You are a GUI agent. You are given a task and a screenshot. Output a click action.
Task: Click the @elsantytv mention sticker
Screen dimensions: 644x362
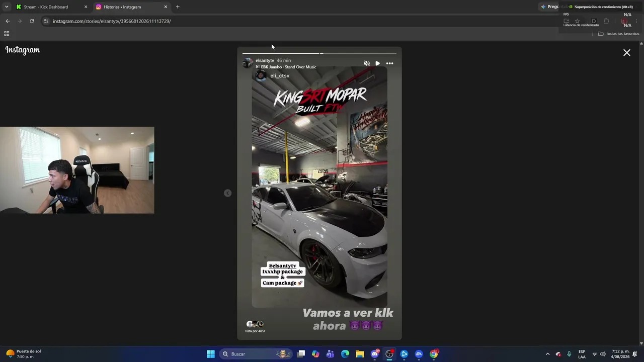[x=282, y=265]
